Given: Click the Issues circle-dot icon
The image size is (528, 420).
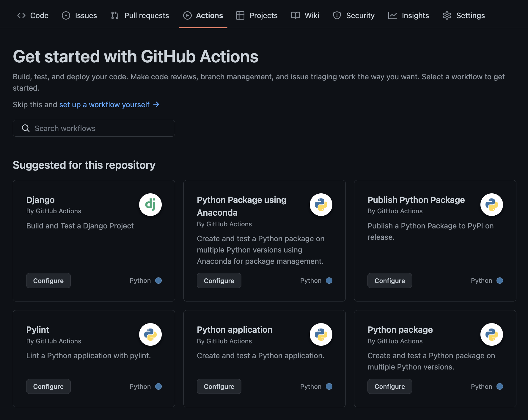Looking at the screenshot, I should (x=66, y=15).
